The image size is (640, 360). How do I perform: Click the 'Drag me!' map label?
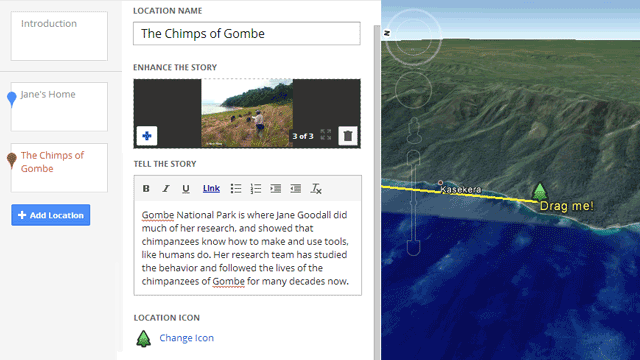coord(567,206)
